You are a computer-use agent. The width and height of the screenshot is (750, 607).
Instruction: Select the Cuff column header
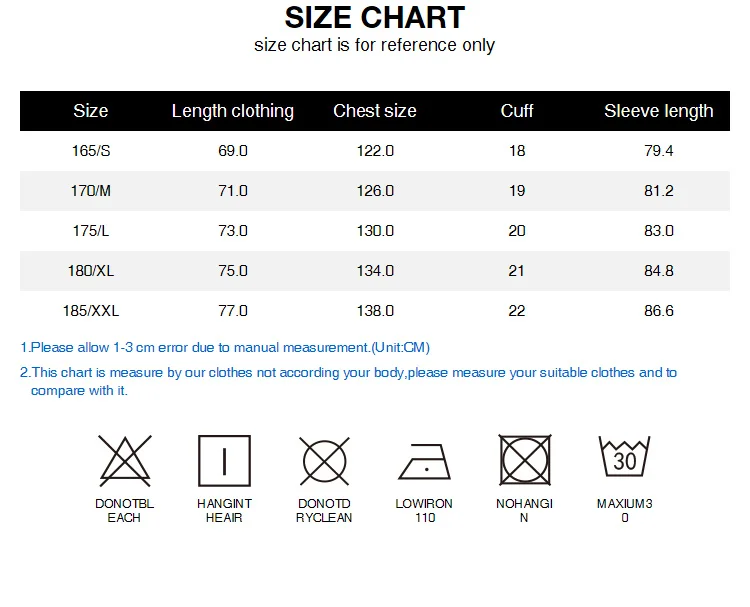point(517,111)
